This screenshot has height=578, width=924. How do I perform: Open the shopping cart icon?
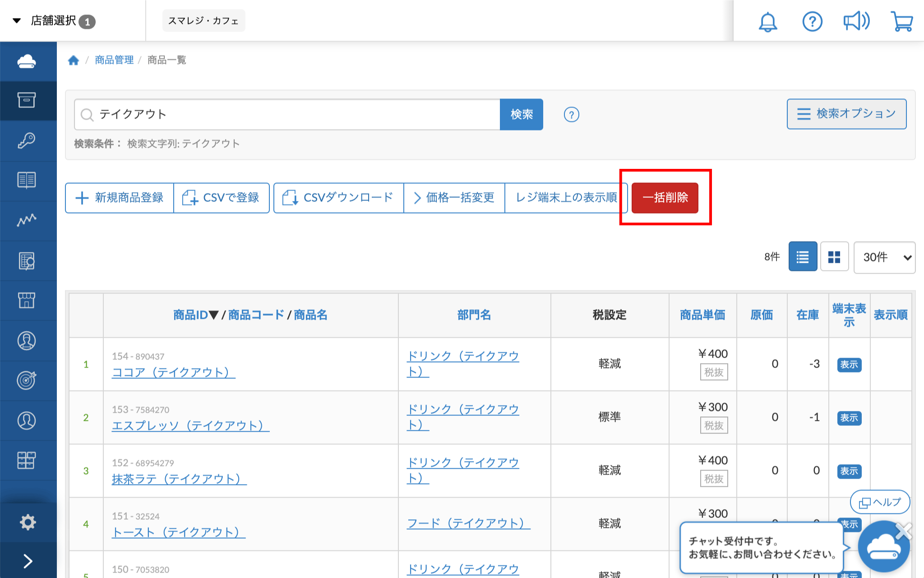[901, 21]
